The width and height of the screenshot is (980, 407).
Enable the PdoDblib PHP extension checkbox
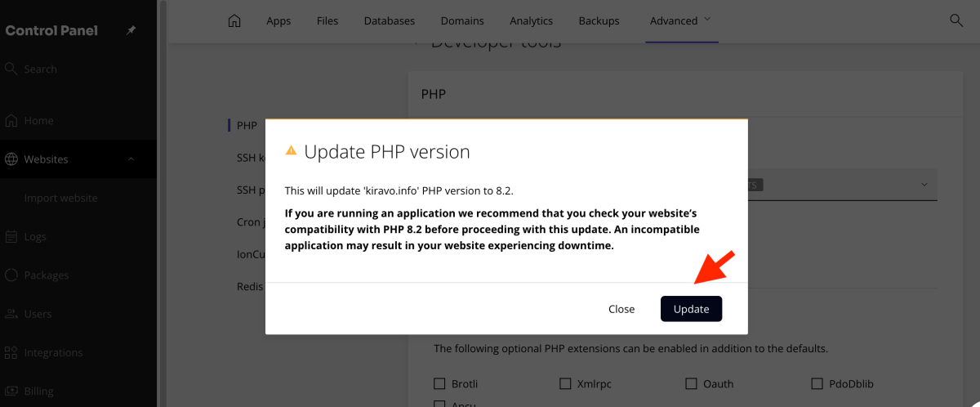817,383
